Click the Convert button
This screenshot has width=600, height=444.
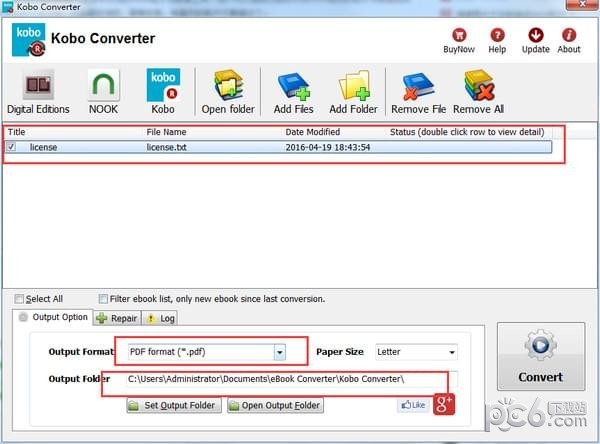pyautogui.click(x=541, y=356)
